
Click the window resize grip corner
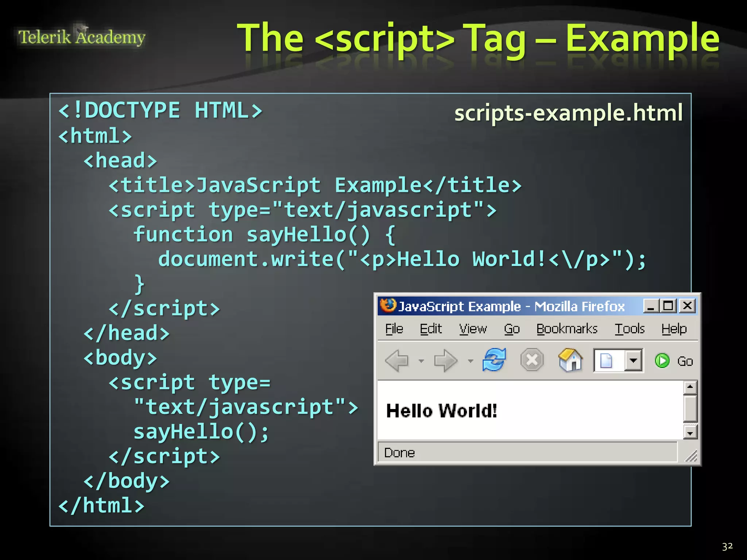coord(691,456)
